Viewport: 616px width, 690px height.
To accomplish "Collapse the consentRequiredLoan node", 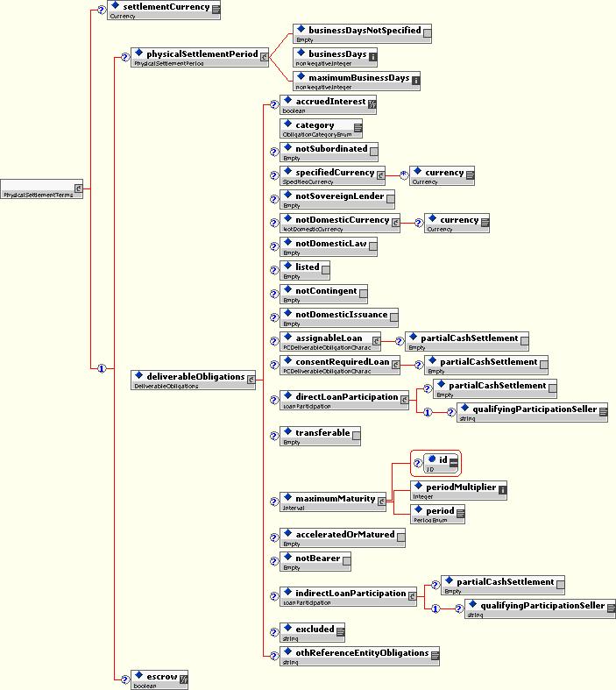I will (396, 365).
